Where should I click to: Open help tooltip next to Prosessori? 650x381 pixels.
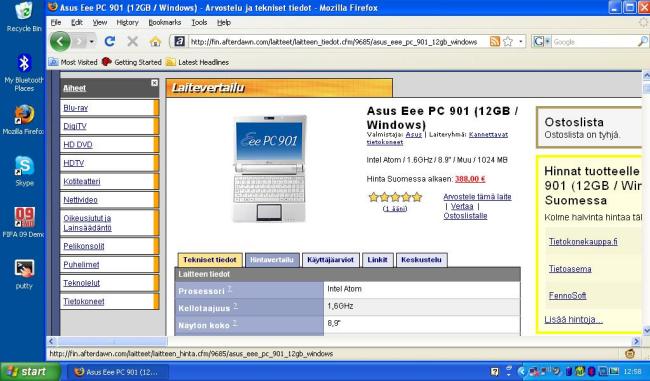point(229,289)
